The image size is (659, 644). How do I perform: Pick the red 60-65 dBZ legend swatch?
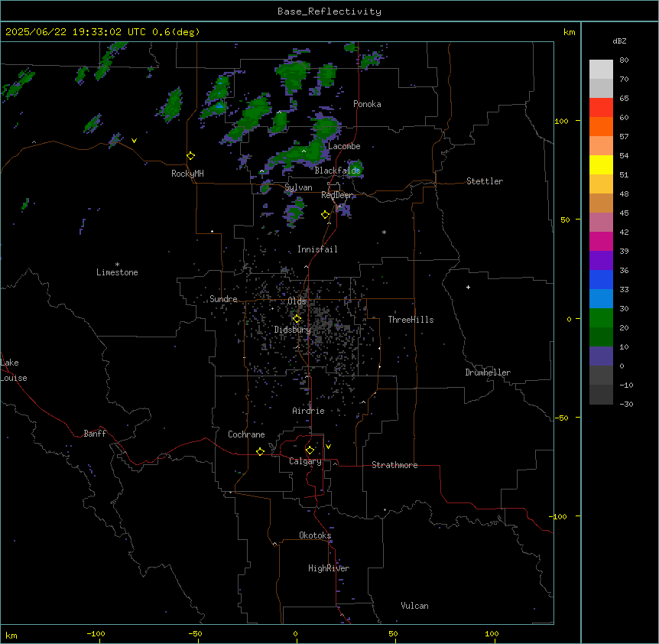coord(601,108)
